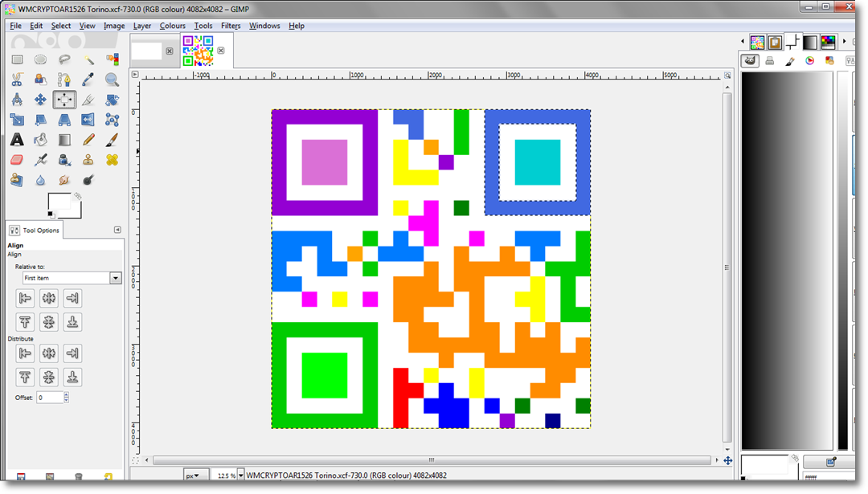868x494 pixels.
Task: Activate the Perspective tool
Action: (64, 120)
